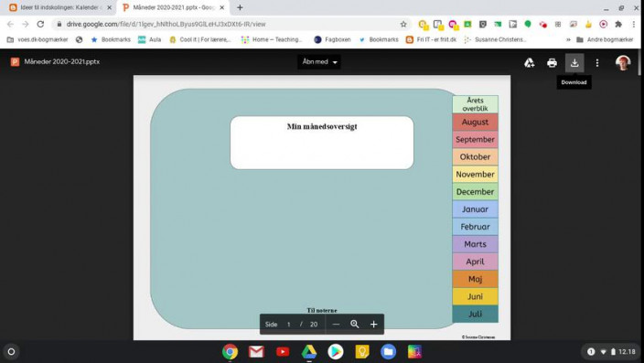Click the page number input field
The image size is (644, 363).
click(x=289, y=325)
